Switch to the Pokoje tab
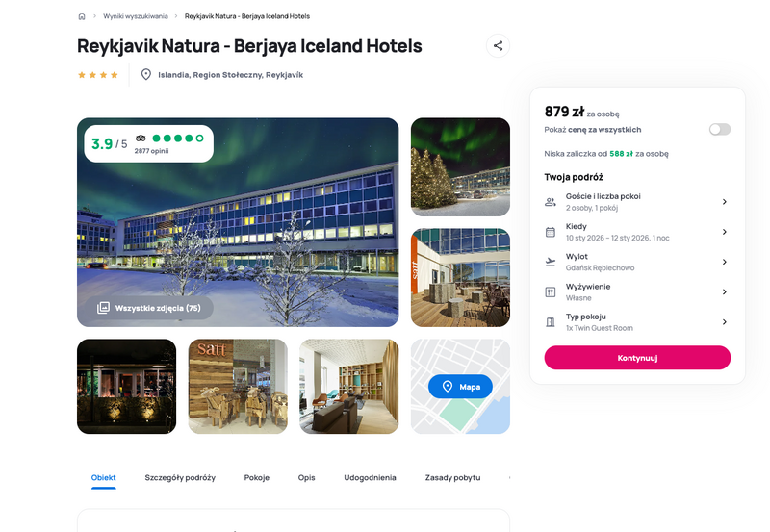 tap(257, 477)
